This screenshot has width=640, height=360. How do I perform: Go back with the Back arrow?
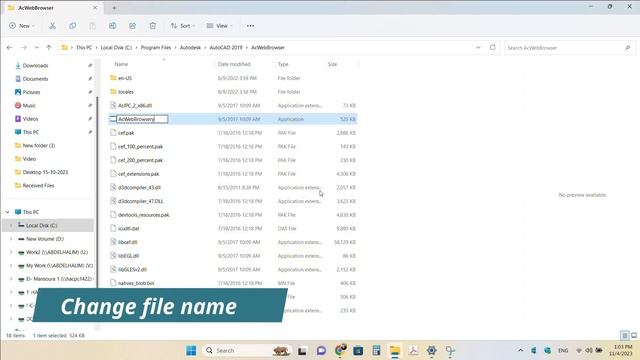click(9, 48)
